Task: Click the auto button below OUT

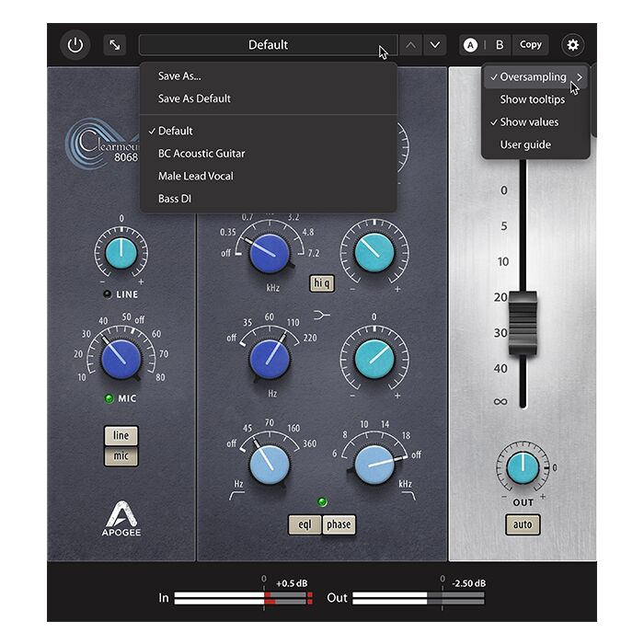Action: pos(523,525)
